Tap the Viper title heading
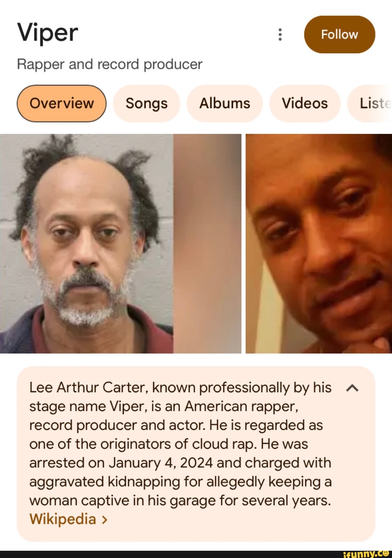Image resolution: width=392 pixels, height=558 pixels. tap(48, 33)
